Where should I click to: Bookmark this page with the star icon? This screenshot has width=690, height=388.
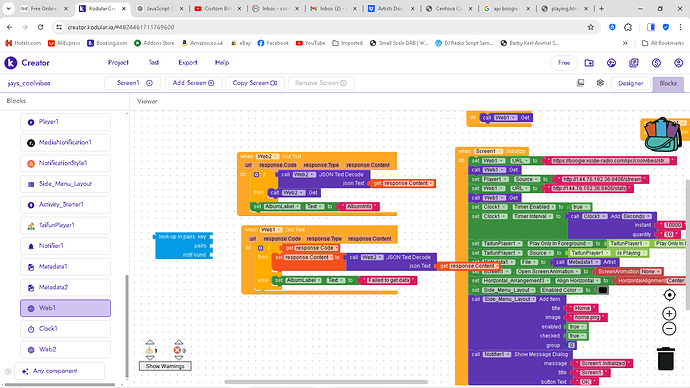[x=591, y=27]
